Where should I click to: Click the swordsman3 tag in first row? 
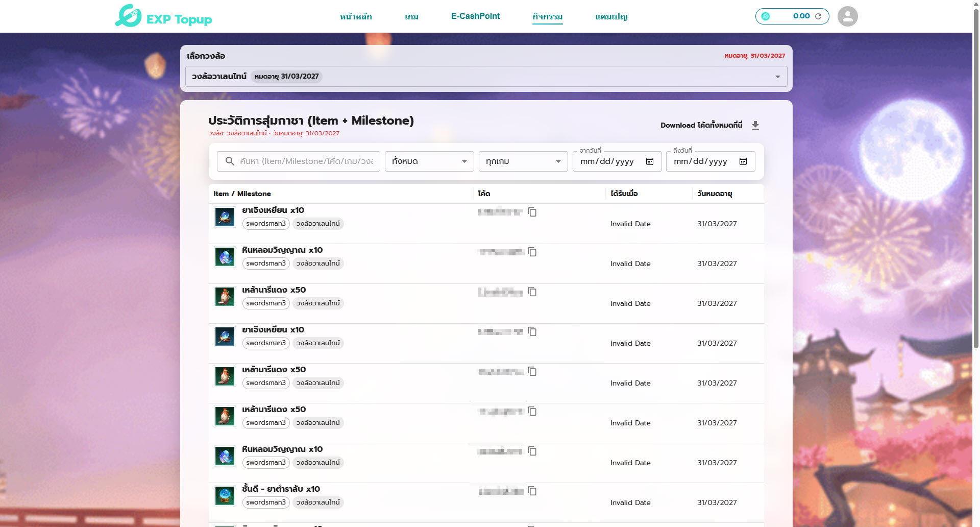click(266, 224)
